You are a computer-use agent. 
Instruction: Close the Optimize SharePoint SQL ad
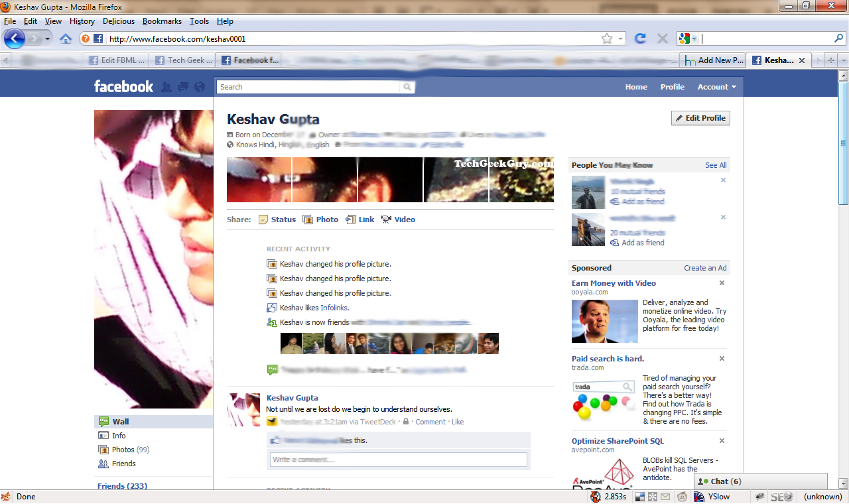722,441
